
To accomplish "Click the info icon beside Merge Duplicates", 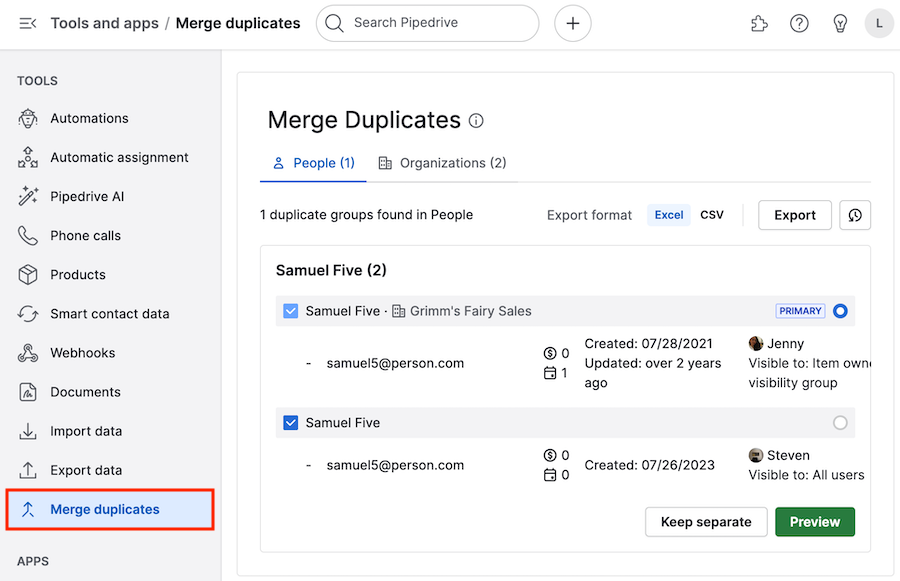I will pos(476,121).
